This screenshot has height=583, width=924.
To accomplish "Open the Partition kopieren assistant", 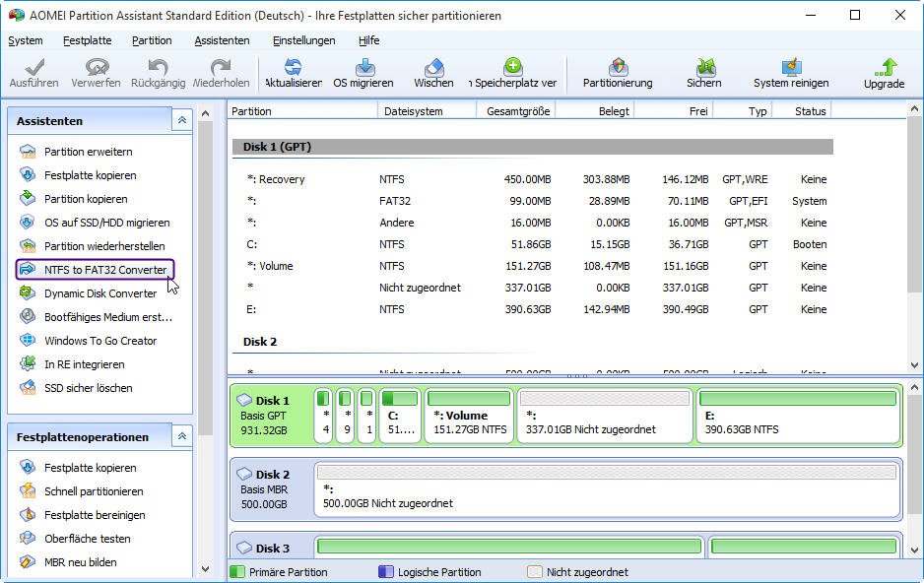I will (x=74, y=199).
